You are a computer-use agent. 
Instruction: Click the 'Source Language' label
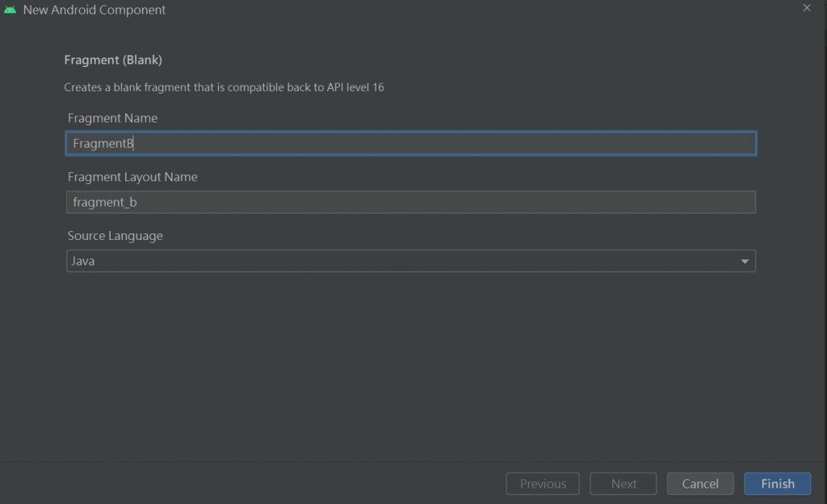coord(115,236)
